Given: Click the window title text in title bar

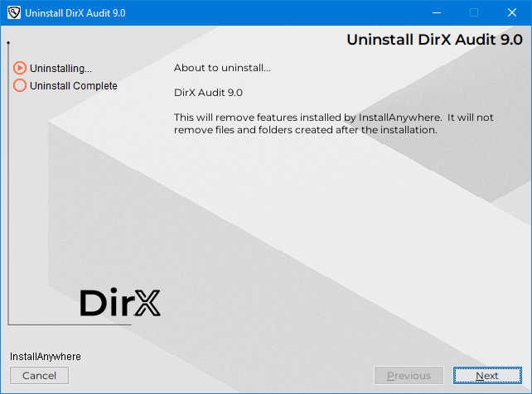Looking at the screenshot, I should tap(76, 13).
